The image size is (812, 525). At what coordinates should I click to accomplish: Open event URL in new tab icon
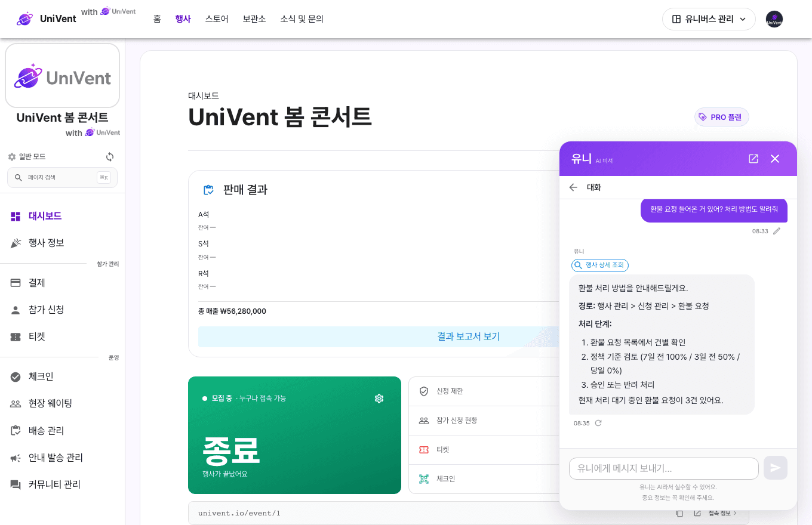point(697,513)
